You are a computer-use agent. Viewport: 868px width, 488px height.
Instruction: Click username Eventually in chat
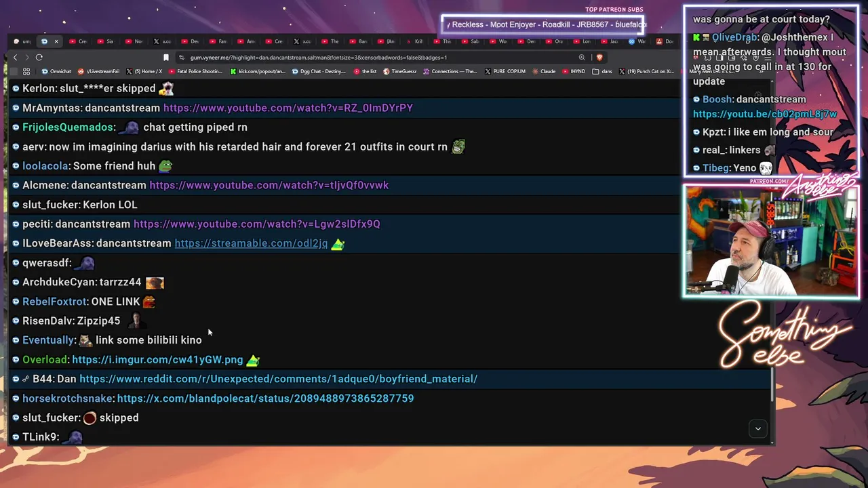click(x=47, y=340)
